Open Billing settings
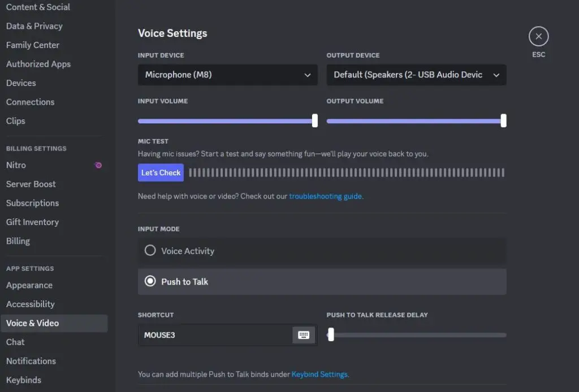 (18, 241)
